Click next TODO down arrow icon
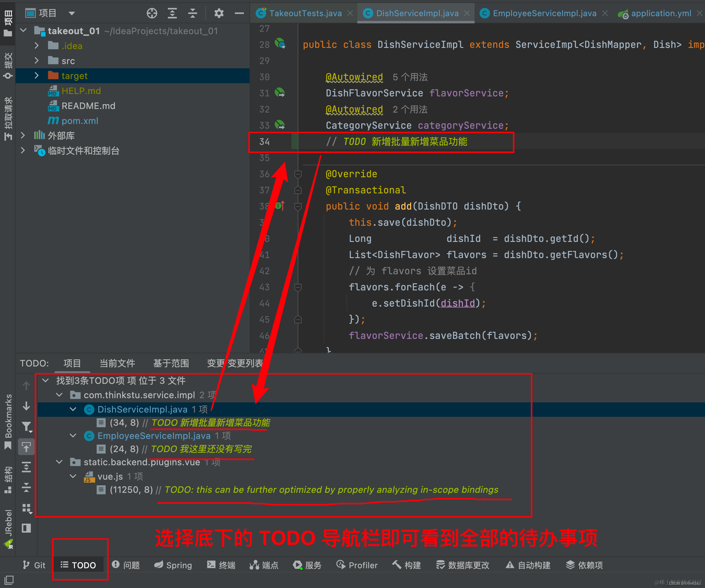Screen dimensions: 705x588 coord(26,406)
